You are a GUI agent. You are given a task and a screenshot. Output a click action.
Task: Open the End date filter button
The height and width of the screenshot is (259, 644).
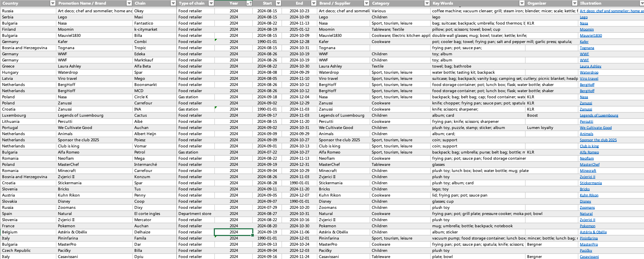[314, 3]
